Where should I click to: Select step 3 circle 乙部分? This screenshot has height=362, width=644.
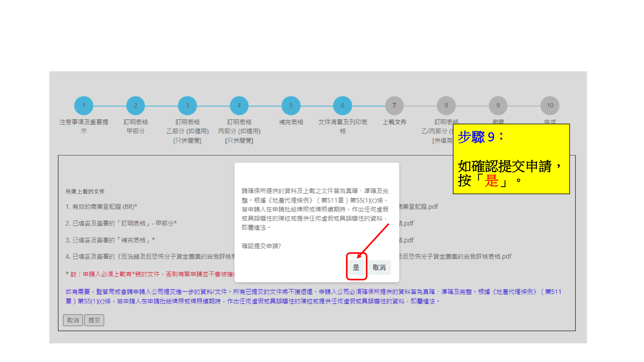pyautogui.click(x=187, y=105)
